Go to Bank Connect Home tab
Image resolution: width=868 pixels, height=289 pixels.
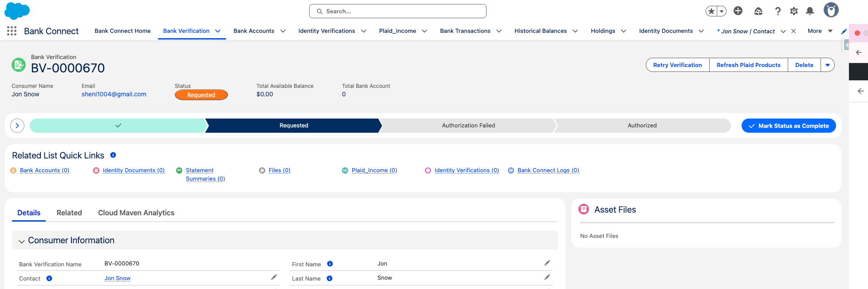click(122, 31)
